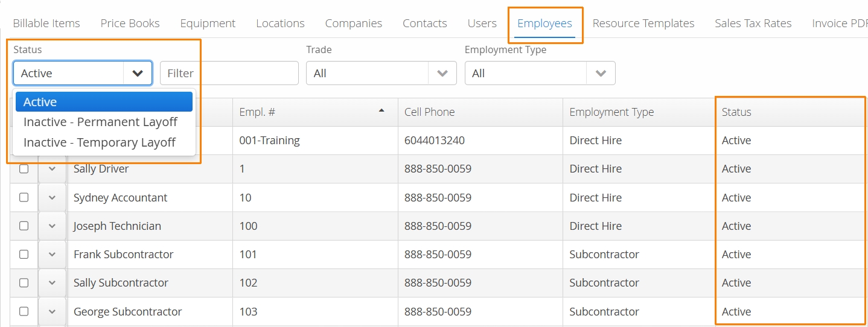Click employee number 100
The width and height of the screenshot is (868, 327).
point(248,226)
